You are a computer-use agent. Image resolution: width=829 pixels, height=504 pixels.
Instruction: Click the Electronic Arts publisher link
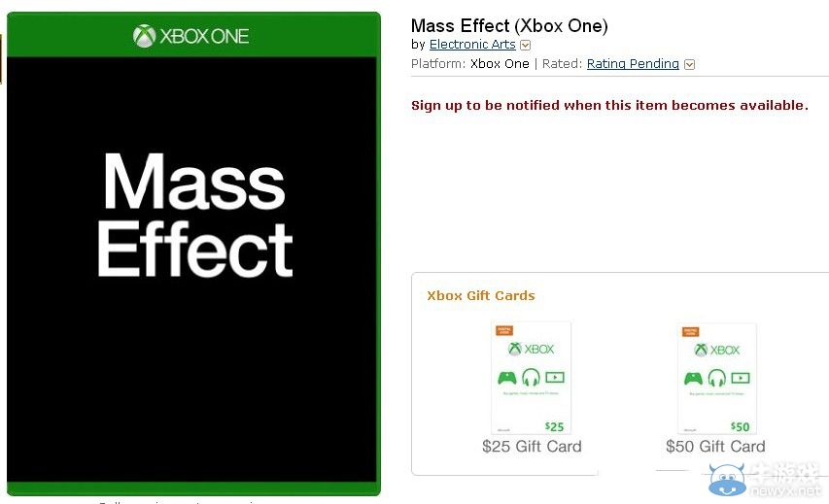pyautogui.click(x=472, y=45)
